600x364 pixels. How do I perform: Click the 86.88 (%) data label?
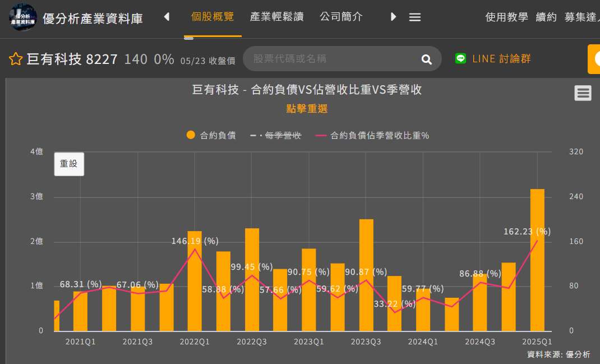pos(480,274)
